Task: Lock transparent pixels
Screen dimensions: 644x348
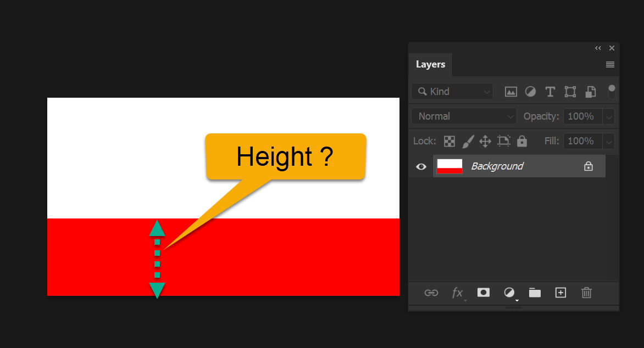Action: coord(449,141)
